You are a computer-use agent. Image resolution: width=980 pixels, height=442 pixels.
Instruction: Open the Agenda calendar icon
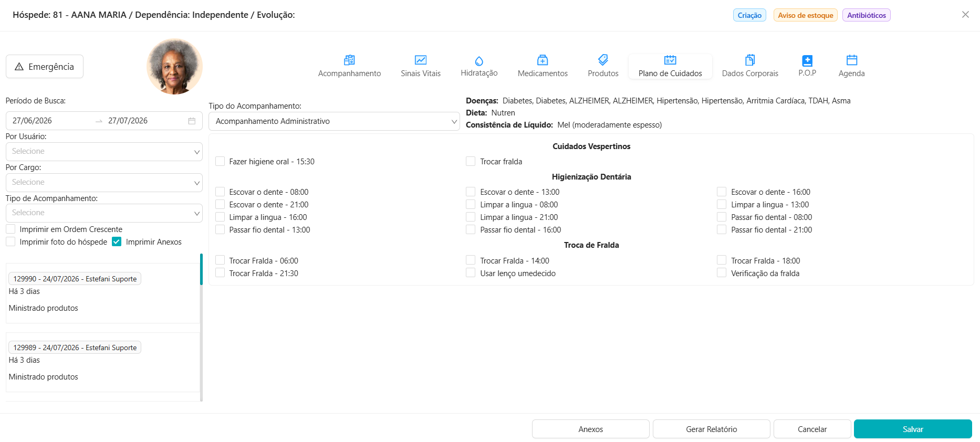(852, 60)
